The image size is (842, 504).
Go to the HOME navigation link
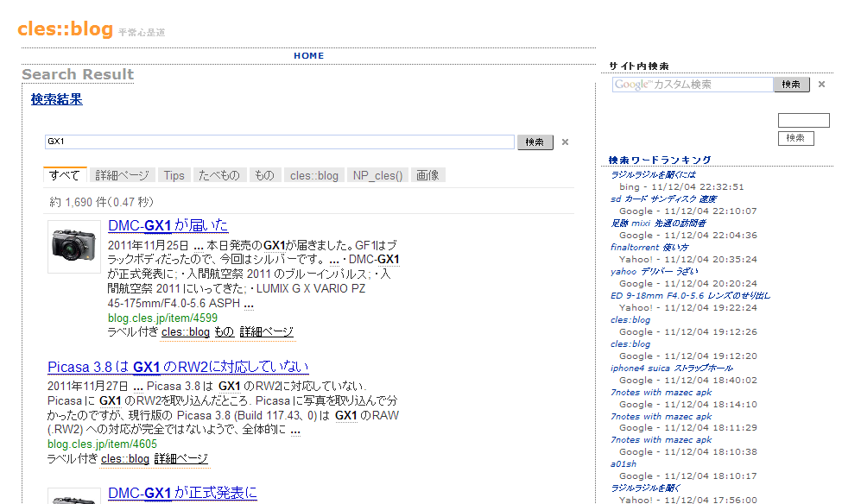309,56
